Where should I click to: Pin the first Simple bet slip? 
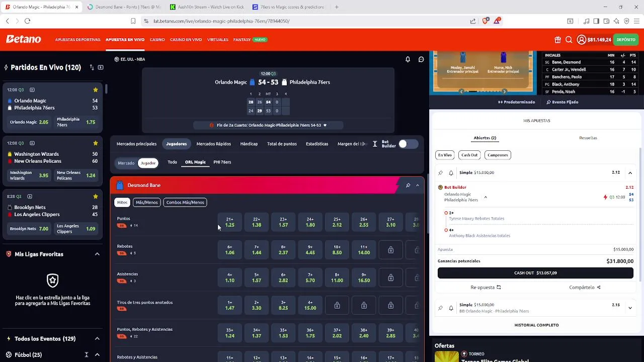pyautogui.click(x=440, y=172)
